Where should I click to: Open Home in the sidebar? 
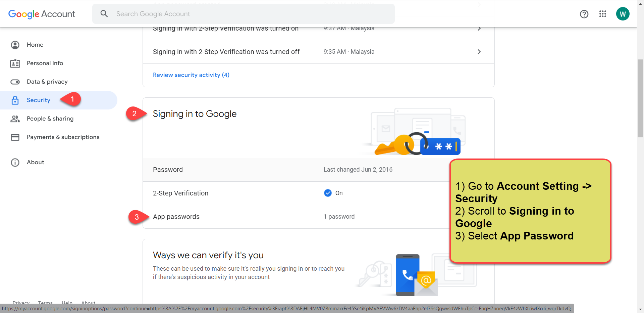(x=59, y=45)
